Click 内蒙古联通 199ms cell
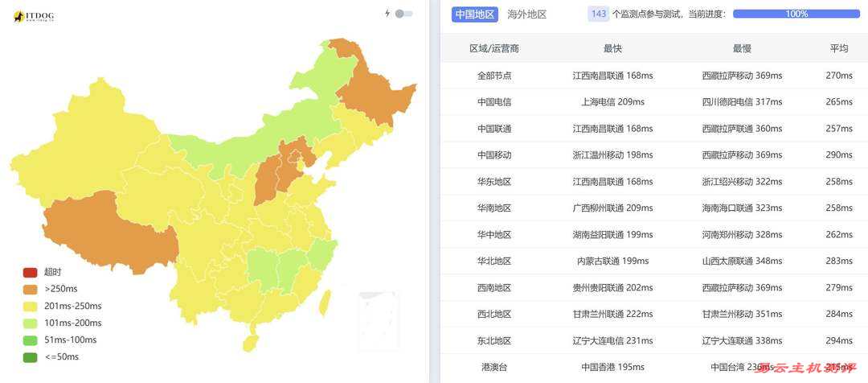 pyautogui.click(x=612, y=261)
